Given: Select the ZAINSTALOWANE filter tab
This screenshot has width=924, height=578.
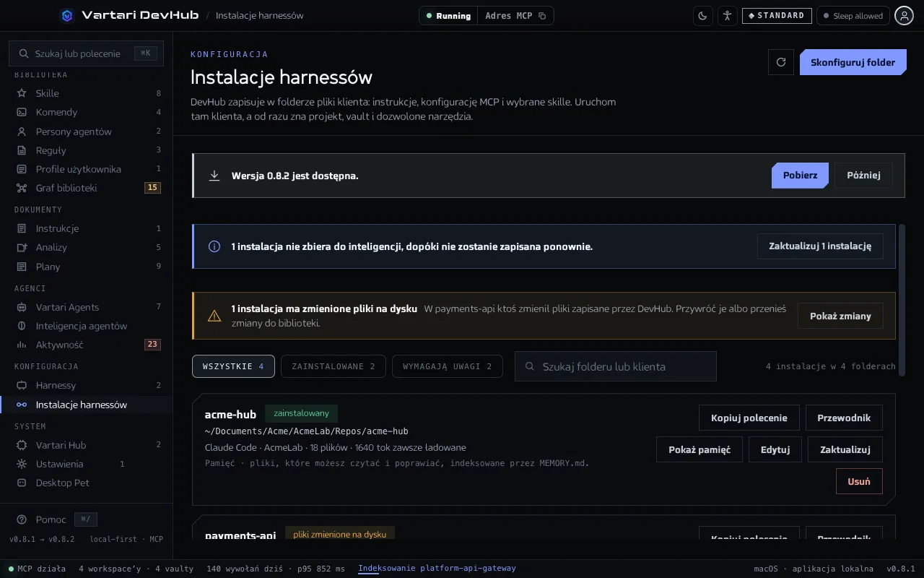Looking at the screenshot, I should click(x=334, y=366).
